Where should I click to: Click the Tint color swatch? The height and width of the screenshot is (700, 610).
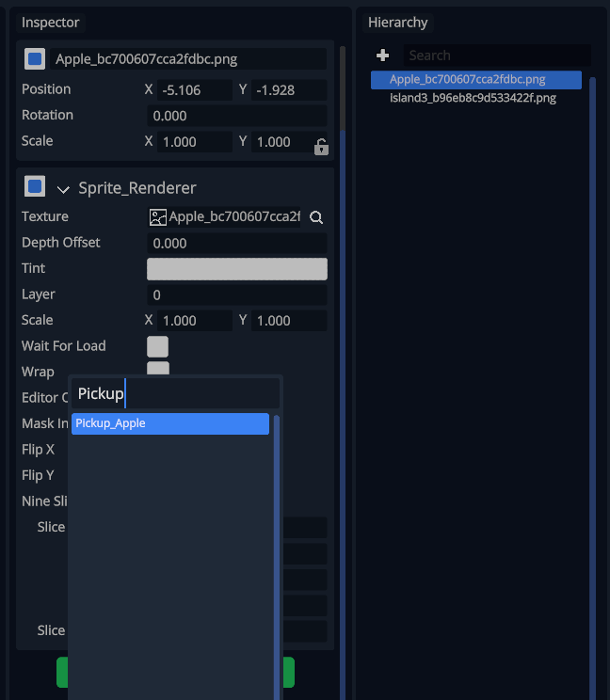(x=237, y=269)
